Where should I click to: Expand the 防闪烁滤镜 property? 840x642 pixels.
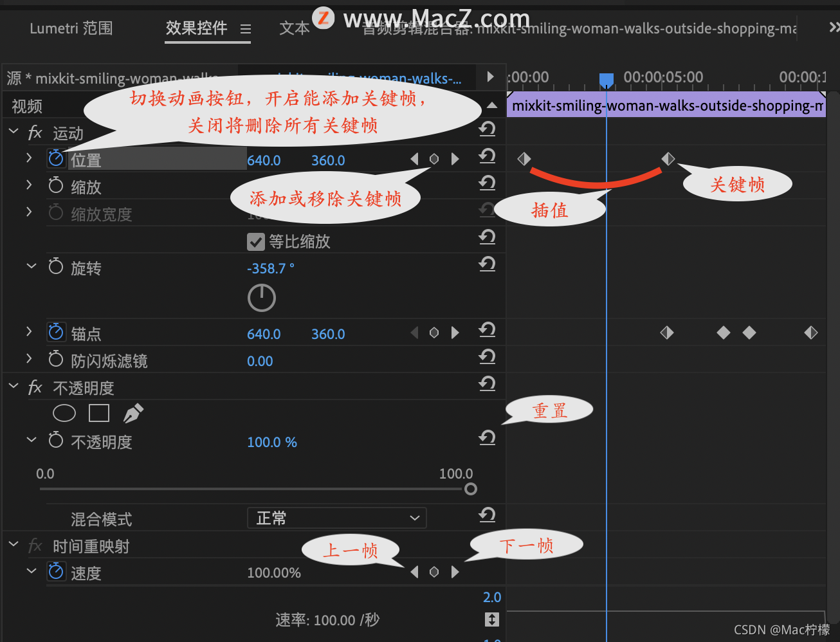29,358
